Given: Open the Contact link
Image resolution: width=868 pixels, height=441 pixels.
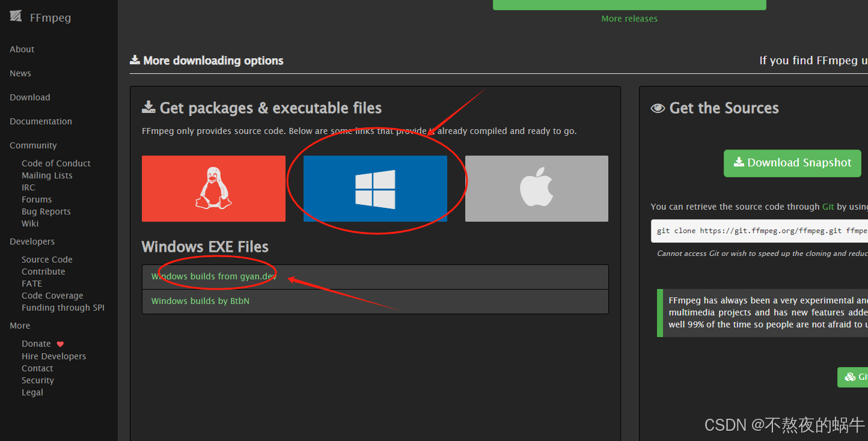Looking at the screenshot, I should [x=37, y=368].
